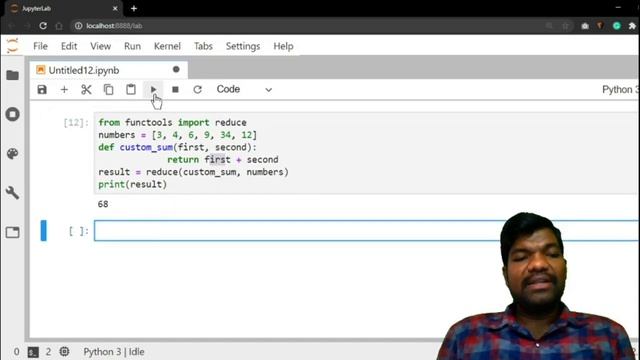
Task: Open Running Terminals and Kernels sidebar icon
Action: click(13, 114)
